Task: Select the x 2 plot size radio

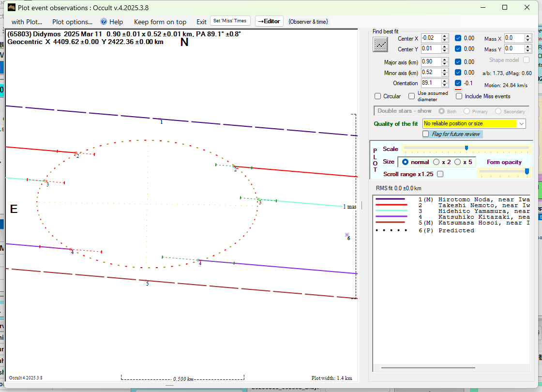Action: (437, 162)
